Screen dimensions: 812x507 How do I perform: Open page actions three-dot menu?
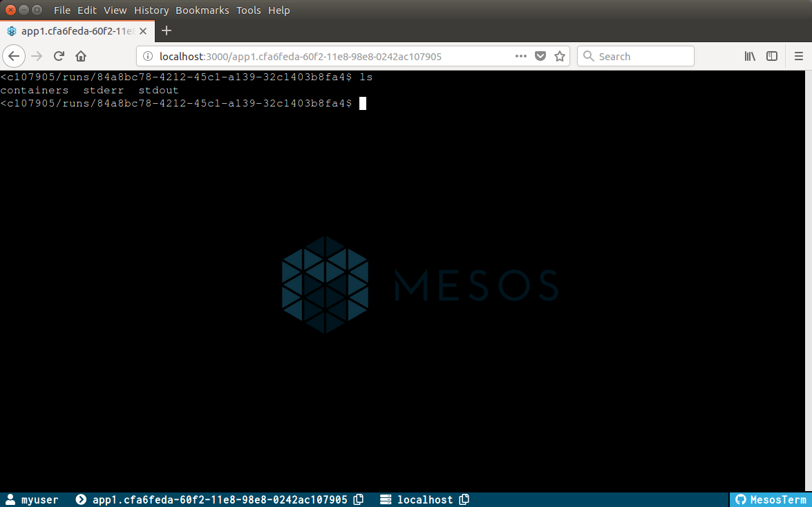521,56
